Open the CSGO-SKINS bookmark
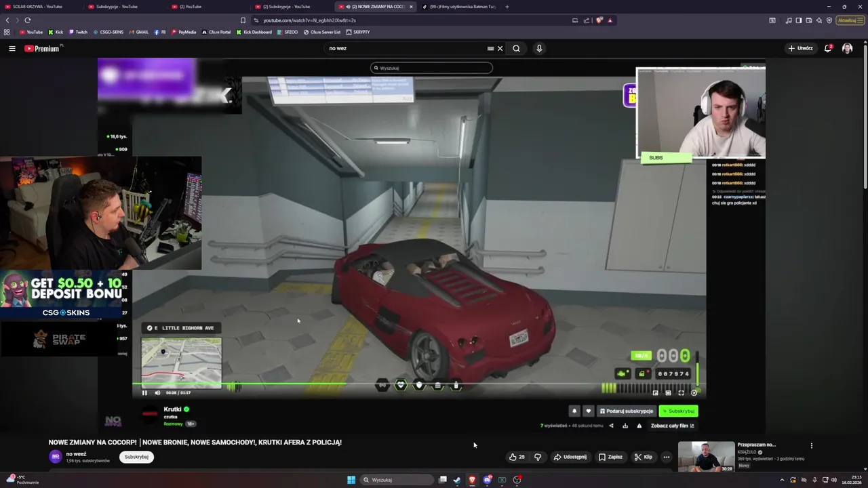 click(x=108, y=32)
